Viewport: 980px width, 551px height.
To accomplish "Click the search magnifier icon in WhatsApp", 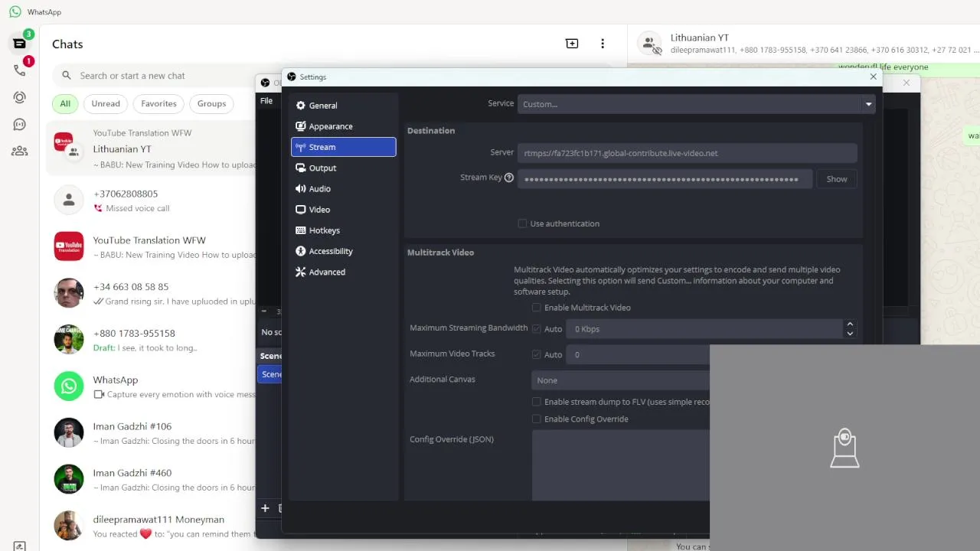I will pos(67,75).
